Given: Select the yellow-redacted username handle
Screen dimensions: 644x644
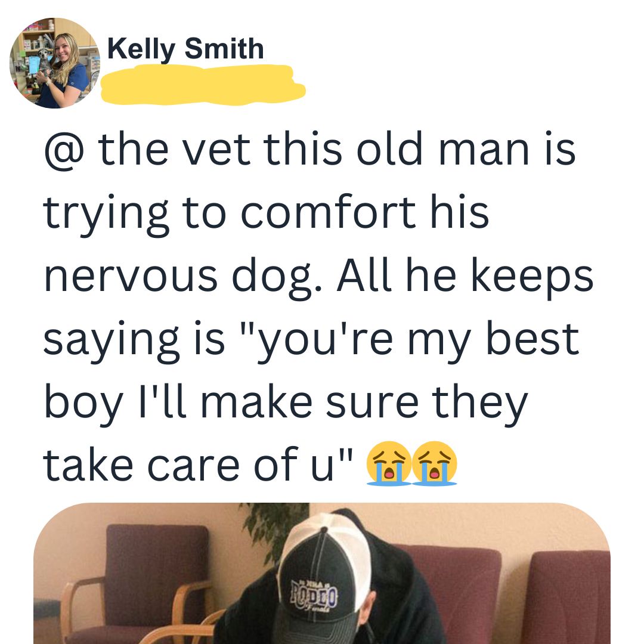Looking at the screenshot, I should 203,85.
